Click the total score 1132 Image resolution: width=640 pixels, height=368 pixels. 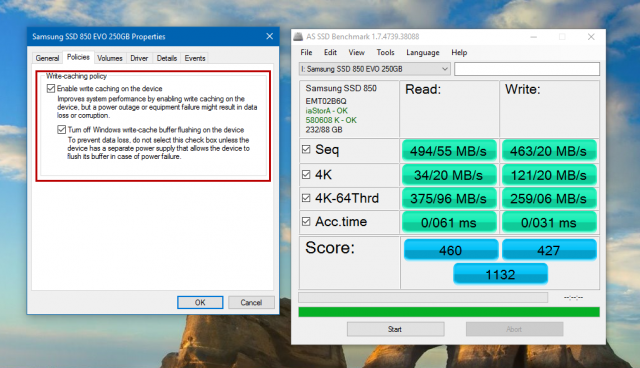point(500,274)
